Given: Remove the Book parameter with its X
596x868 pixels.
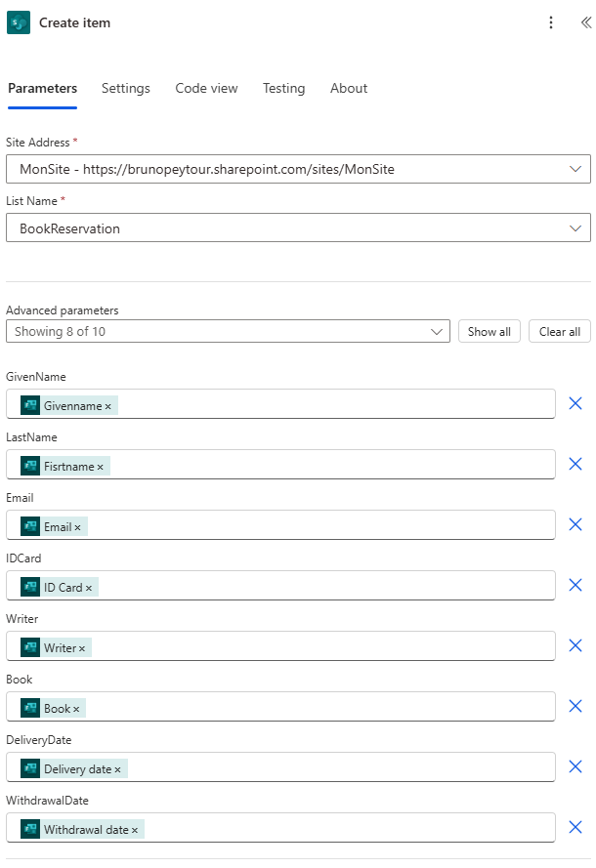Looking at the screenshot, I should pos(575,707).
